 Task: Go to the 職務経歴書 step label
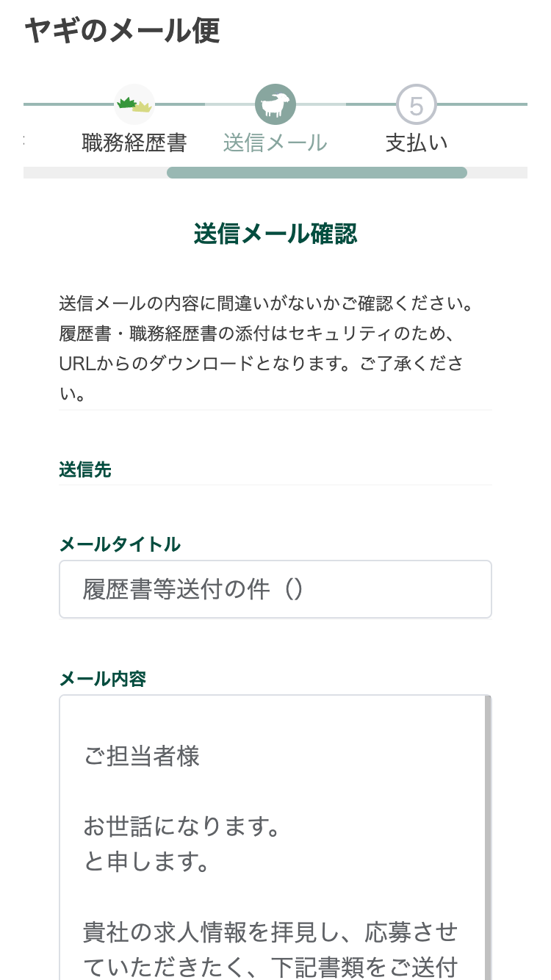(x=134, y=143)
